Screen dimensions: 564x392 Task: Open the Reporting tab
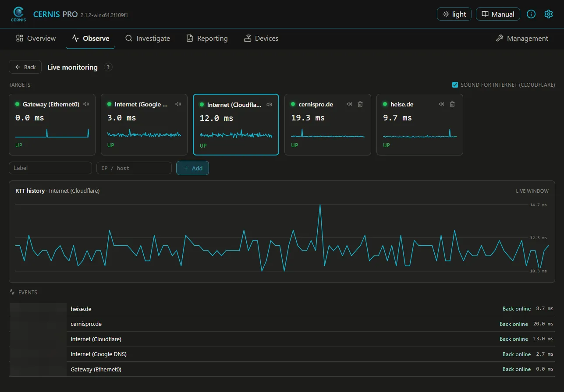point(207,39)
